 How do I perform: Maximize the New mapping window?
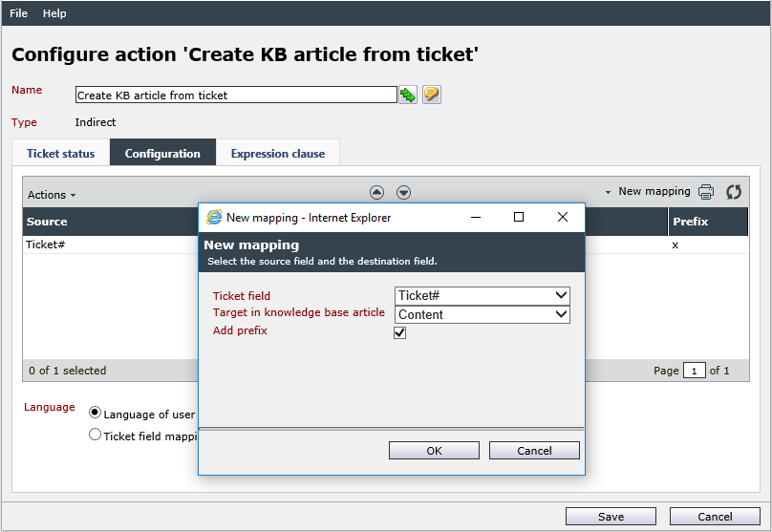(x=519, y=217)
